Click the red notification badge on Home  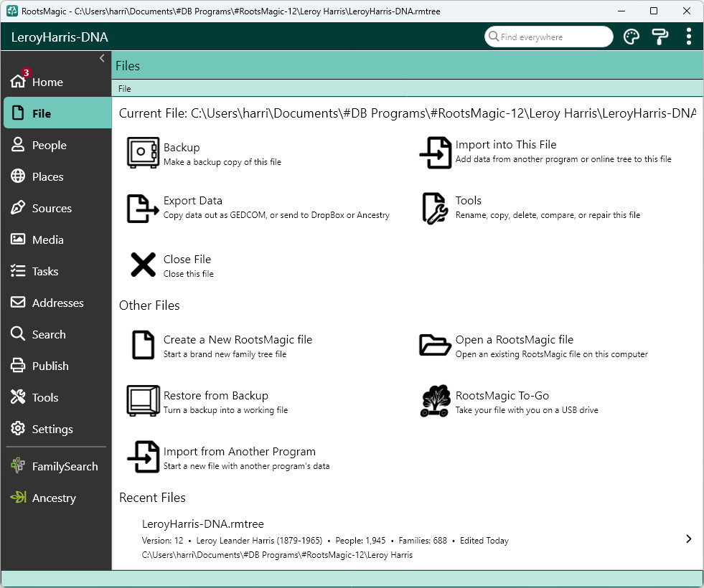(26, 72)
